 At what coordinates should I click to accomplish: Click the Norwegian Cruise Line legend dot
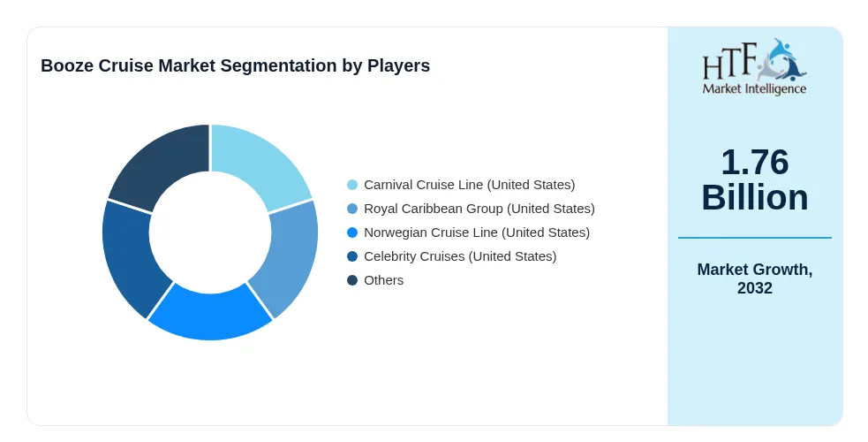click(352, 232)
